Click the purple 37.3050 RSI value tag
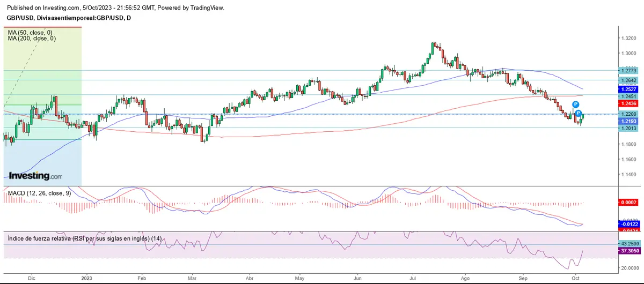This screenshot has width=644, height=284. click(627, 251)
